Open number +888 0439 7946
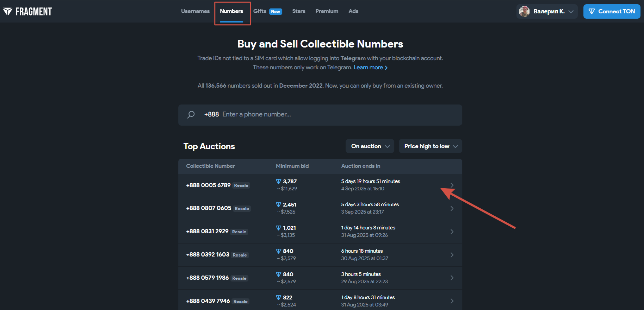Viewport: 644px width, 310px height. click(208, 301)
